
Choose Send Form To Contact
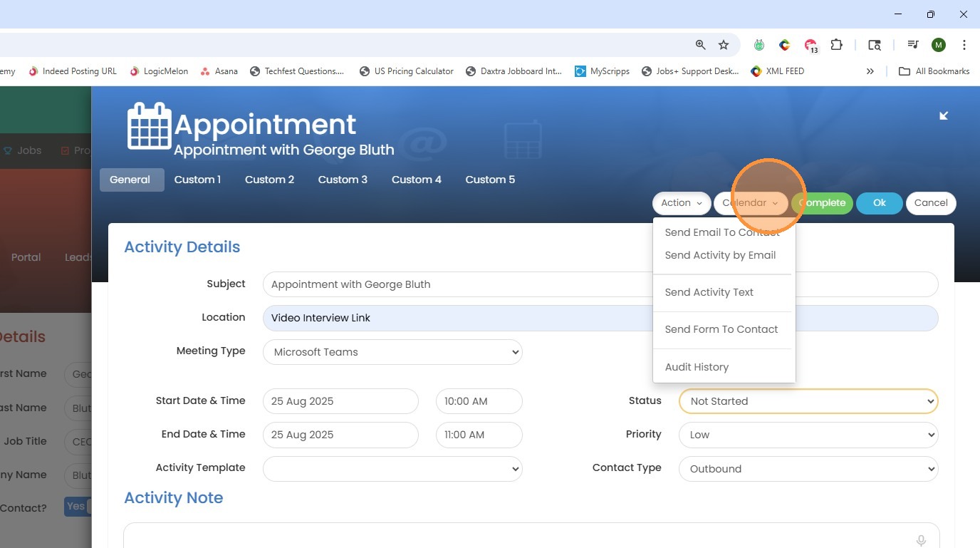[x=721, y=329]
